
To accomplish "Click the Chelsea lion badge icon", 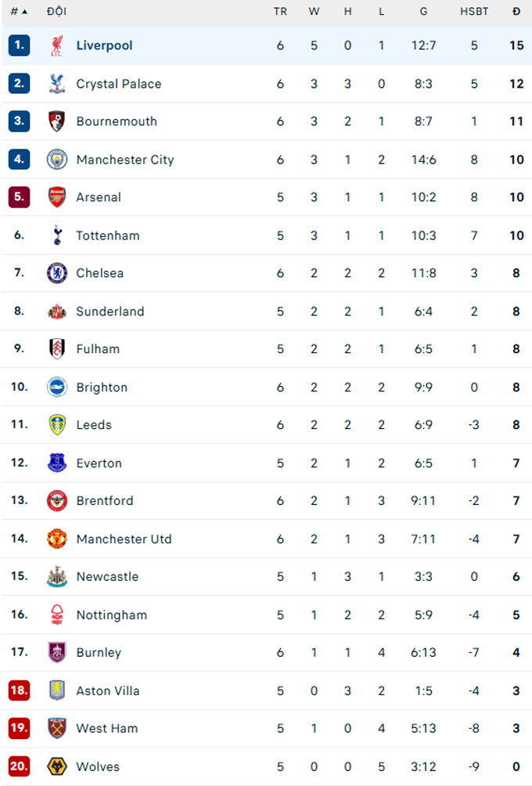I will [56, 273].
